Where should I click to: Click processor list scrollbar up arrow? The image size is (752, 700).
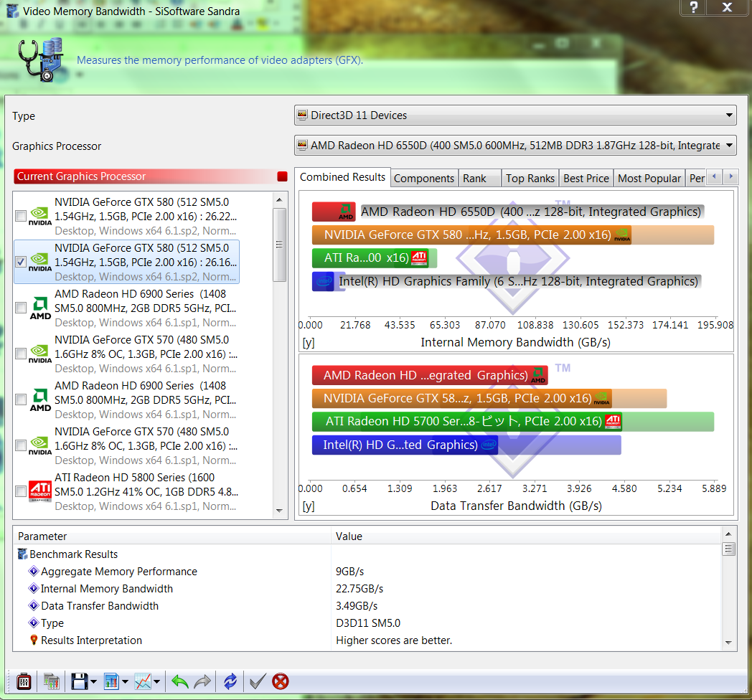click(280, 199)
